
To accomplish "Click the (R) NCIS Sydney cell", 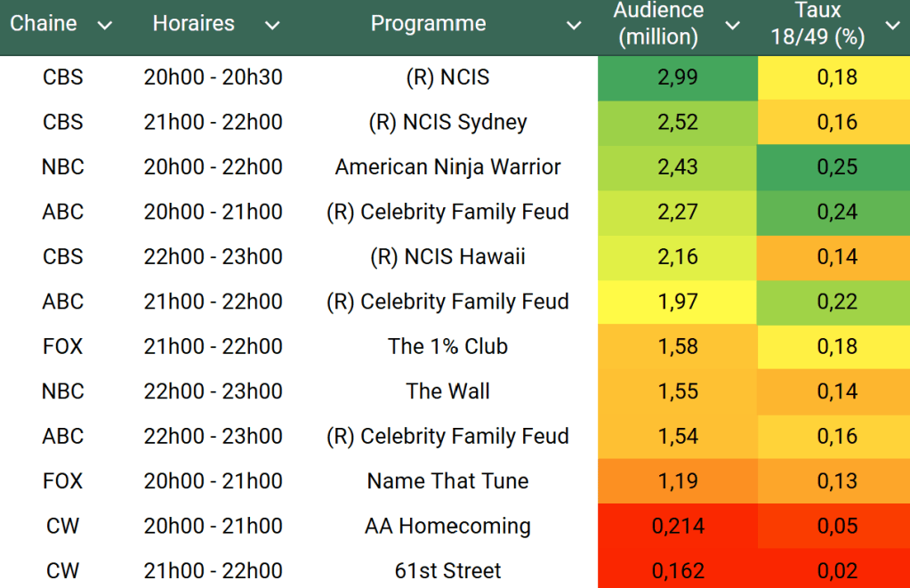I will pos(447,122).
